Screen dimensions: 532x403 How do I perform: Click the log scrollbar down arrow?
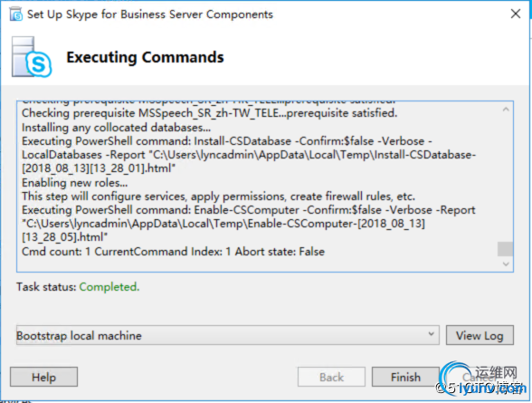tap(506, 264)
